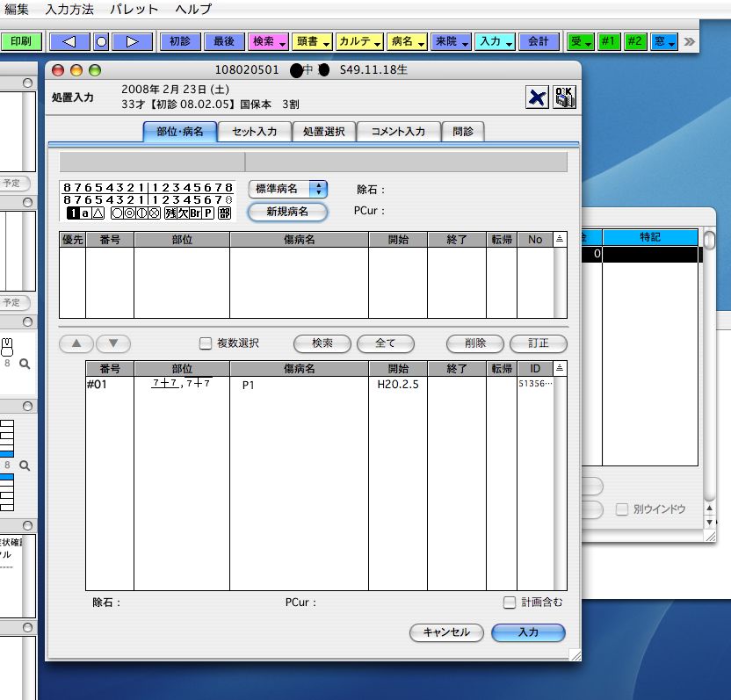Switch to the セット入力 tab
731x700 pixels.
[254, 132]
